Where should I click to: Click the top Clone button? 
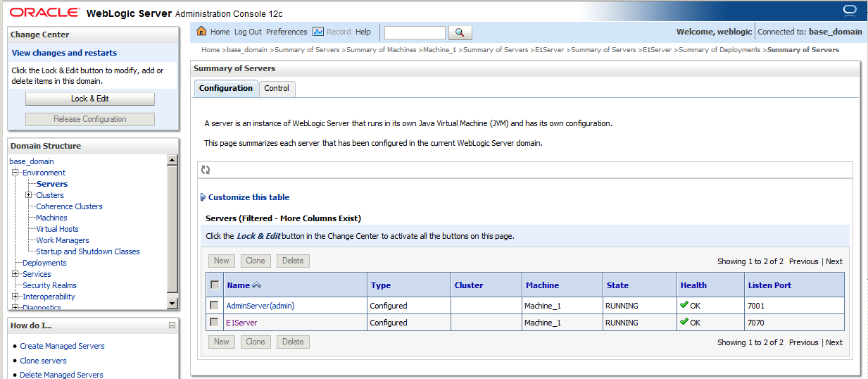(256, 261)
